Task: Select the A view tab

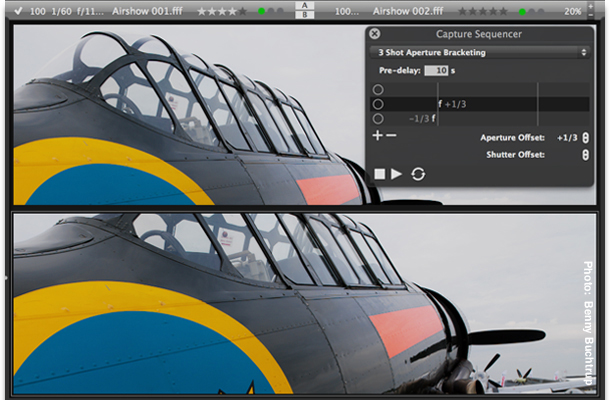Action: point(305,4)
